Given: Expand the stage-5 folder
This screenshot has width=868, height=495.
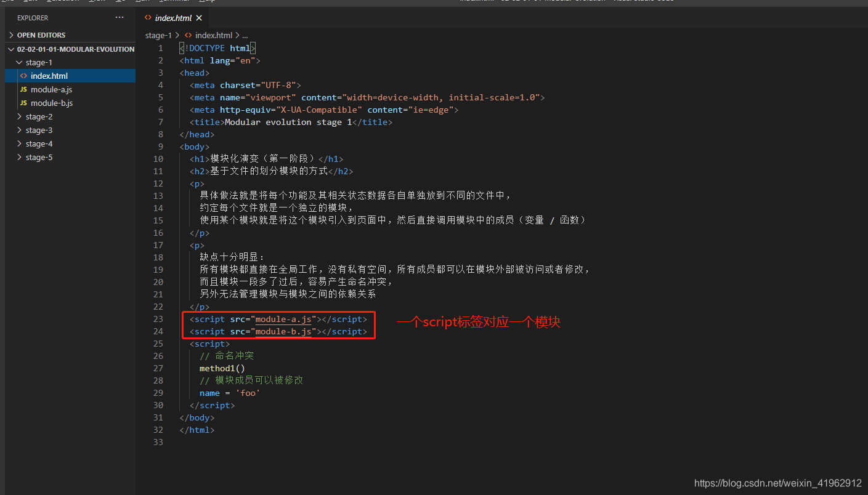Looking at the screenshot, I should (70, 157).
